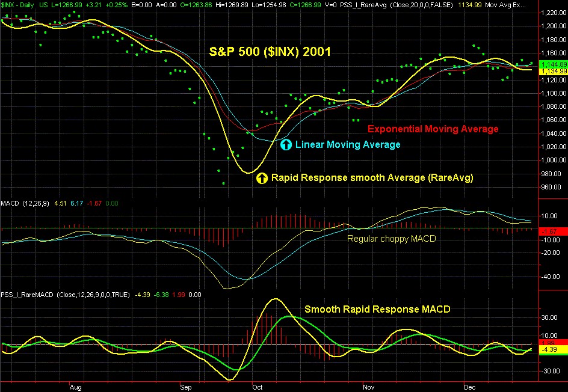Viewport: 568px width, 392px height.
Task: Click the "-10.00" MACD axis label
Action: (x=551, y=240)
